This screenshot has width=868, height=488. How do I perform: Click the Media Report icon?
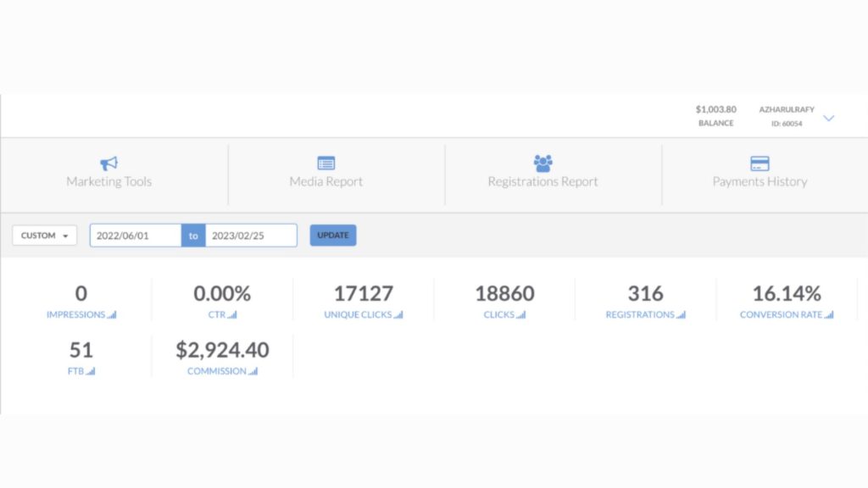point(326,164)
